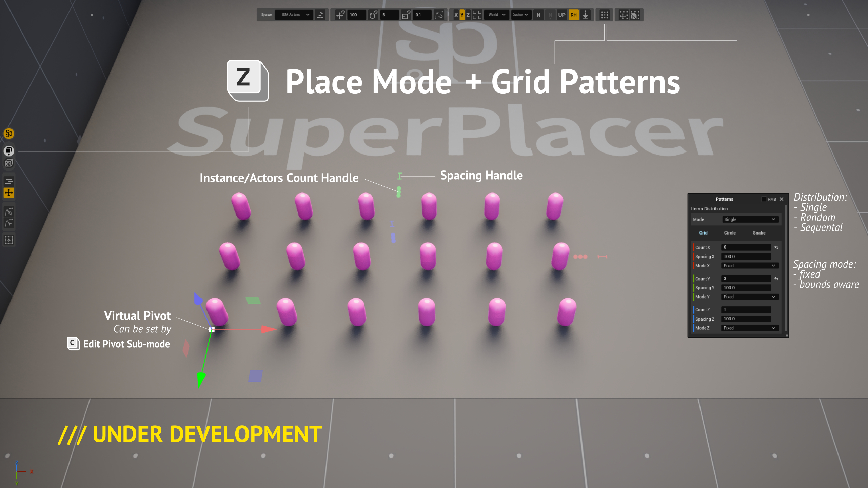Click the green count handle dots

(399, 192)
